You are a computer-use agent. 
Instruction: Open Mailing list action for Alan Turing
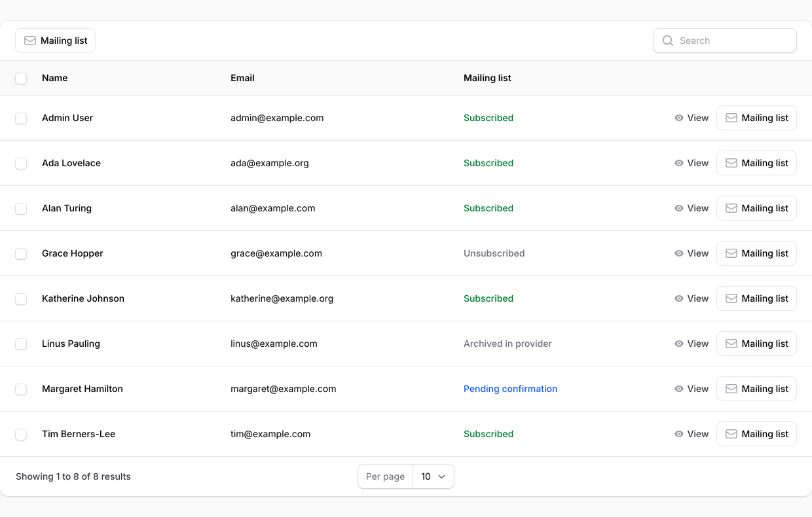point(756,208)
